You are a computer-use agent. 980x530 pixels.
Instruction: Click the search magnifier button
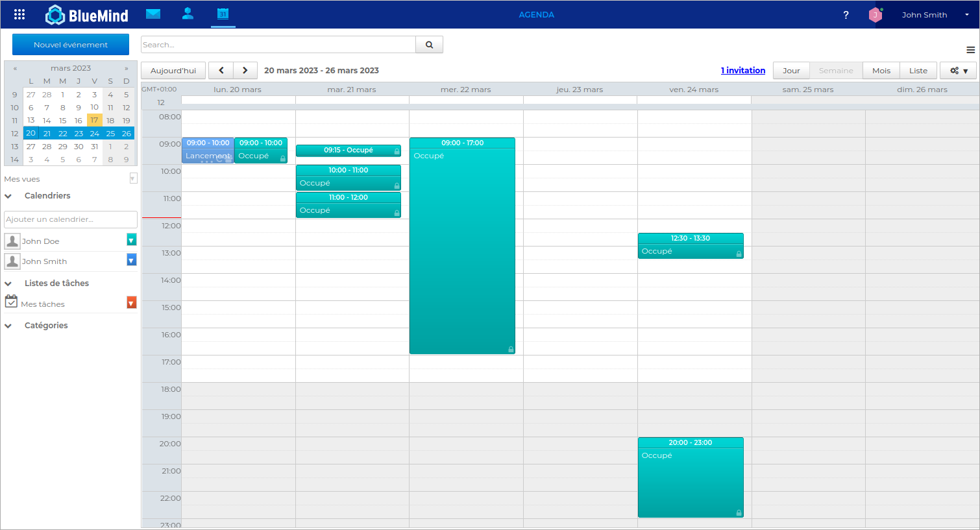click(429, 45)
